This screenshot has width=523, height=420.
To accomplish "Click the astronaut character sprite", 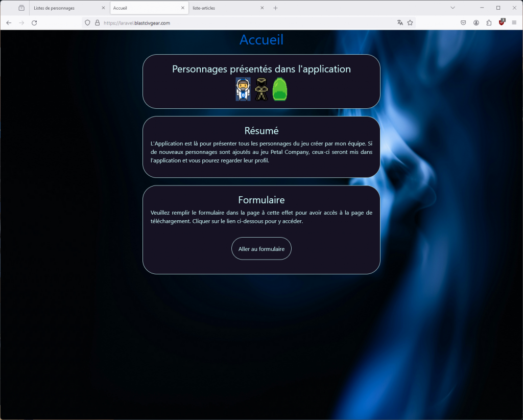I will pyautogui.click(x=243, y=89).
